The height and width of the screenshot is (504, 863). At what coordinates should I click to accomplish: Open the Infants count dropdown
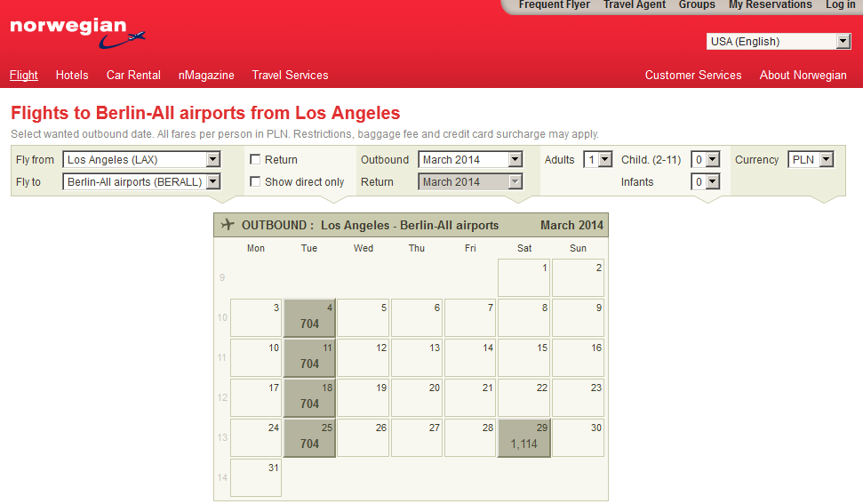tap(706, 181)
